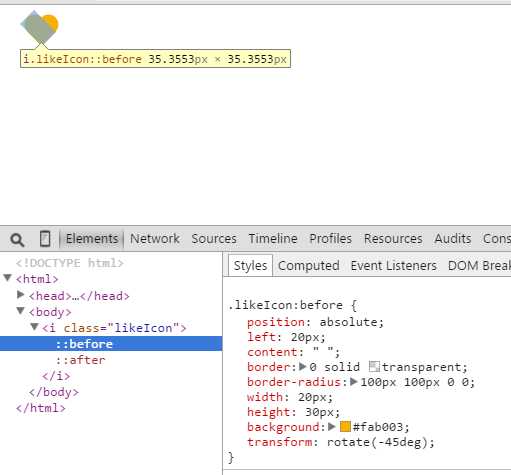This screenshot has height=475, width=511.
Task: Expand the border-radius shorthand arrow
Action: point(354,382)
